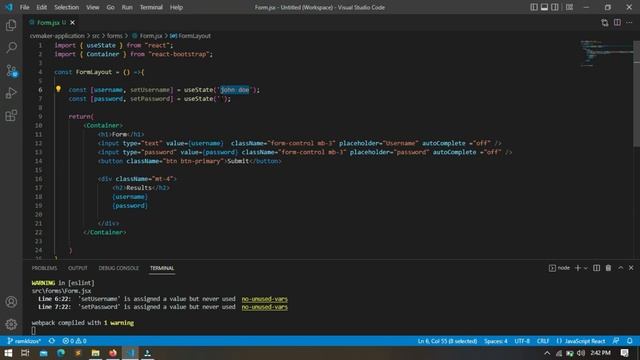Viewport: 640px width, 360px height.
Task: Open editor More Actions ellipsis
Action: click(629, 23)
